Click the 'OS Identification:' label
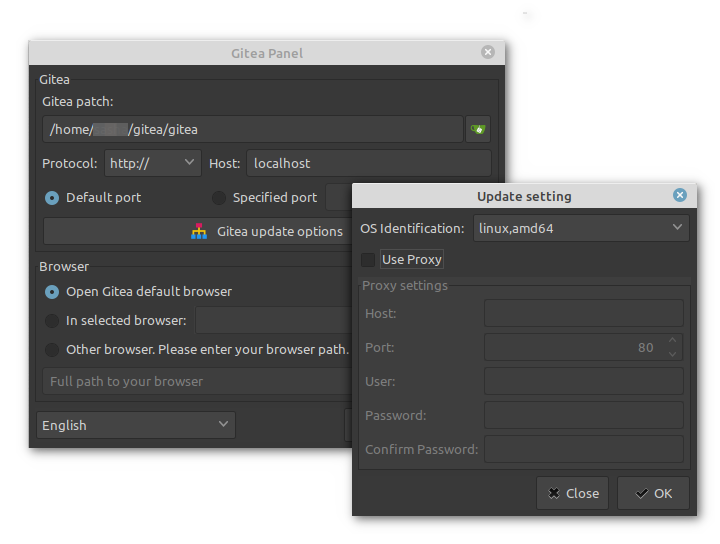 pyautogui.click(x=412, y=228)
